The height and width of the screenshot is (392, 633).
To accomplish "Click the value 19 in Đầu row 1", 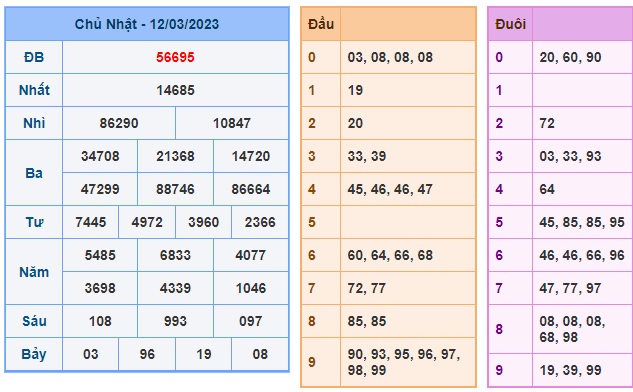I will tap(355, 90).
